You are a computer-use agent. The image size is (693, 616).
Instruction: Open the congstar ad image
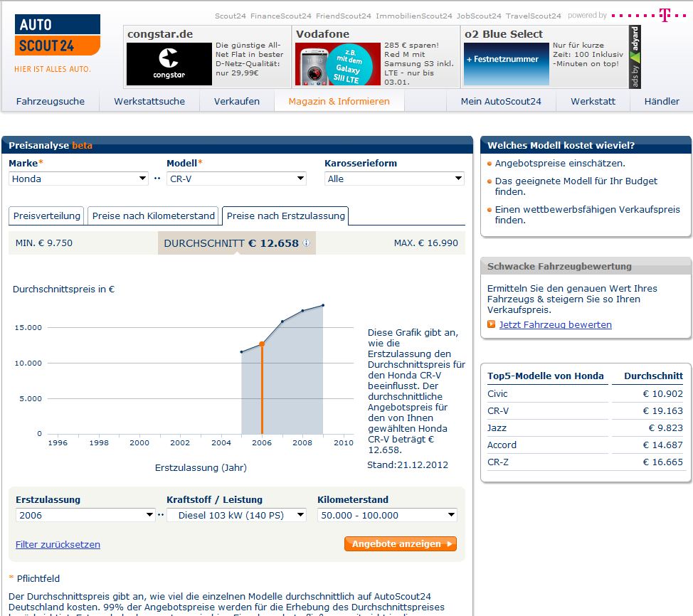coord(169,64)
